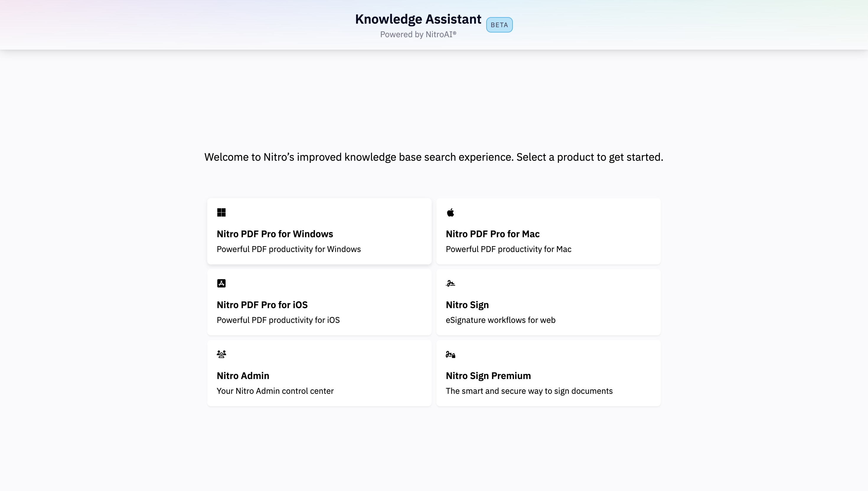Viewport: 868px width, 491px height.
Task: Click the users group icon above Nitro Admin
Action: [221, 354]
